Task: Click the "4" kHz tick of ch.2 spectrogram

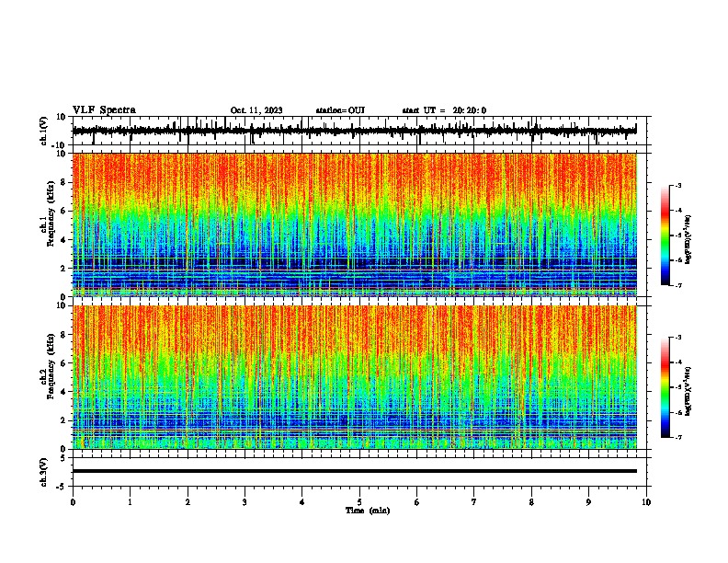Action: (64, 392)
